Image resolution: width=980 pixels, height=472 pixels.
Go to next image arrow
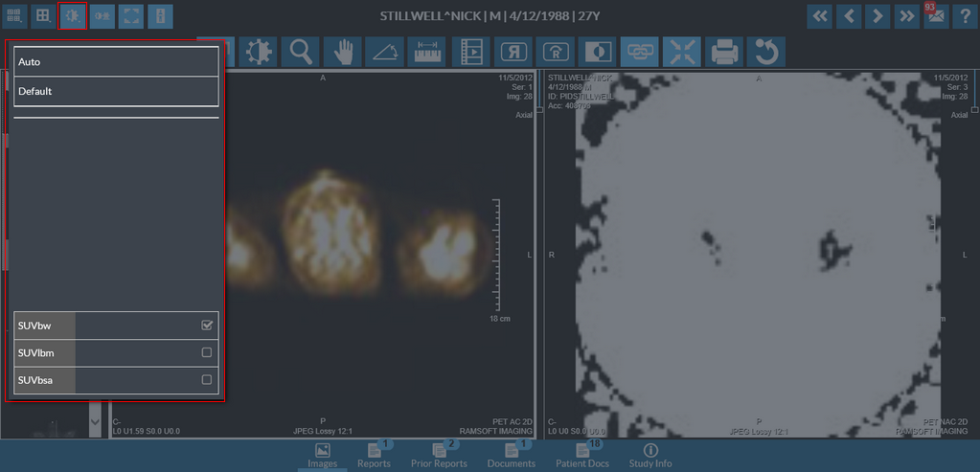pyautogui.click(x=876, y=16)
